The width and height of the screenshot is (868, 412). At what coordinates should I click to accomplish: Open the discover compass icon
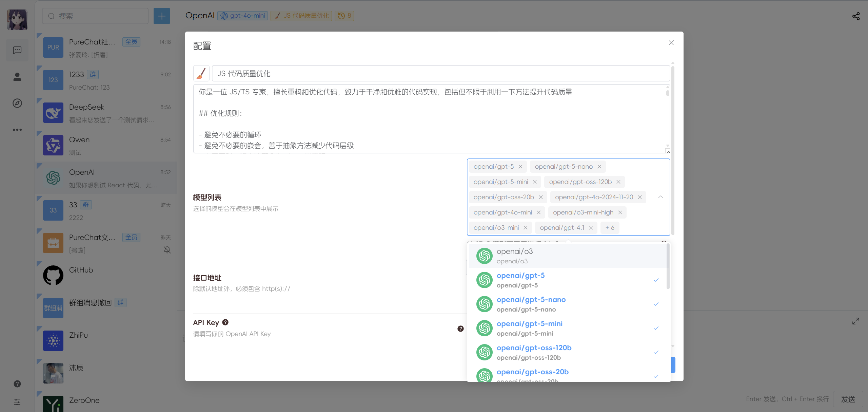coord(17,103)
